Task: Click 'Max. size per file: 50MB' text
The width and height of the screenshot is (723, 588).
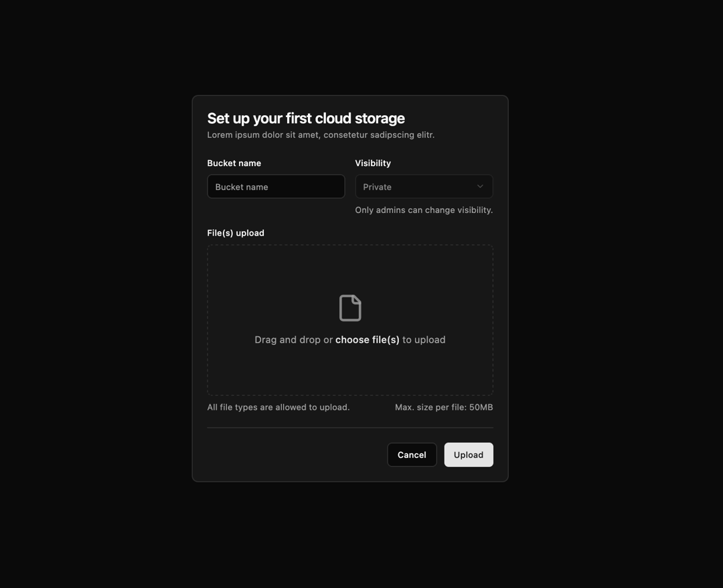Action: click(444, 407)
